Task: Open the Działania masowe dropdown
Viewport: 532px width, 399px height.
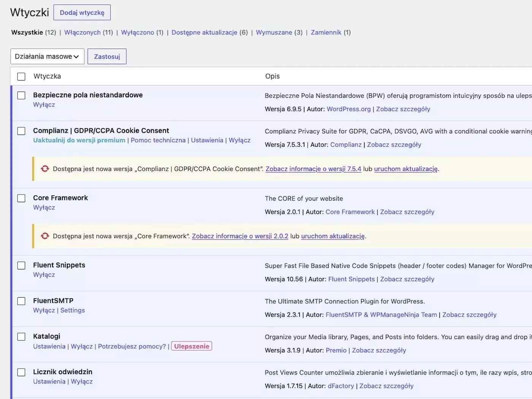Action: [47, 57]
